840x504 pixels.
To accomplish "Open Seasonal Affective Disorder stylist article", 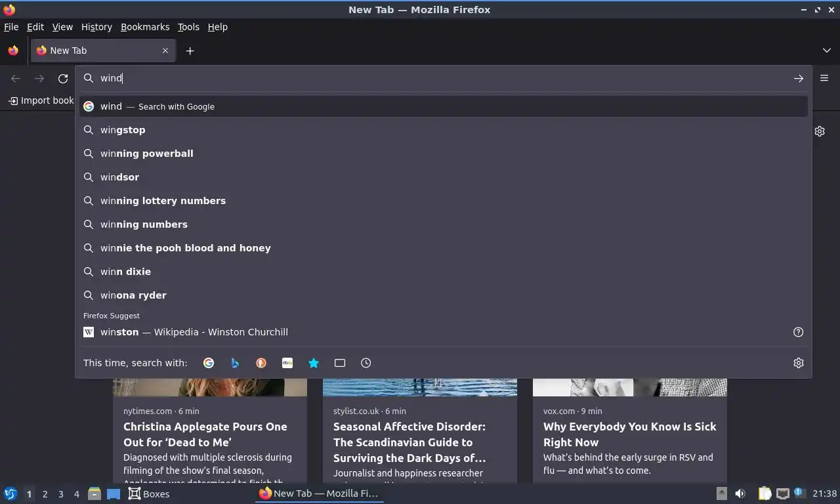I will [x=409, y=442].
